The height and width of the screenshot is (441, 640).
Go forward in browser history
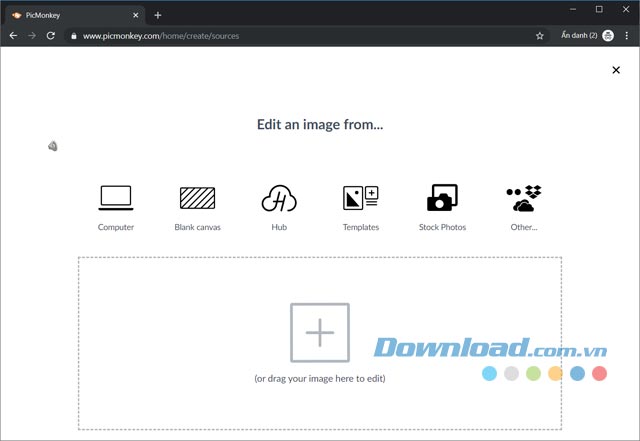click(x=32, y=36)
